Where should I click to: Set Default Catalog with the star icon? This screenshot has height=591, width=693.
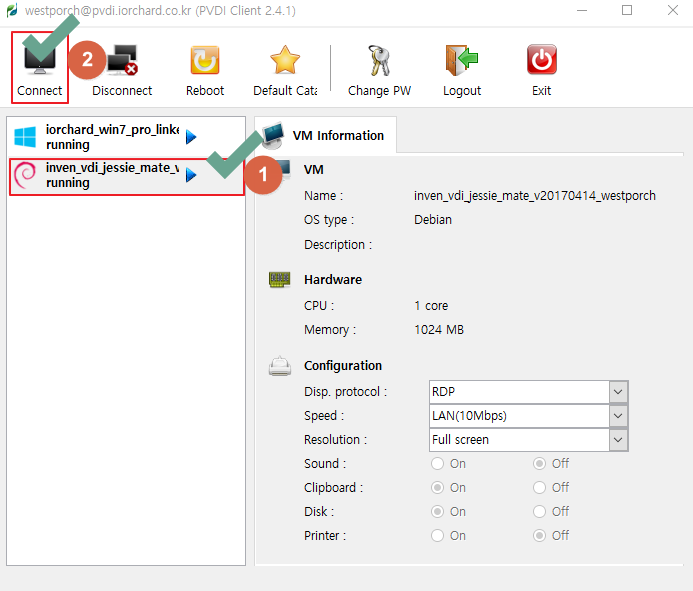[x=285, y=60]
